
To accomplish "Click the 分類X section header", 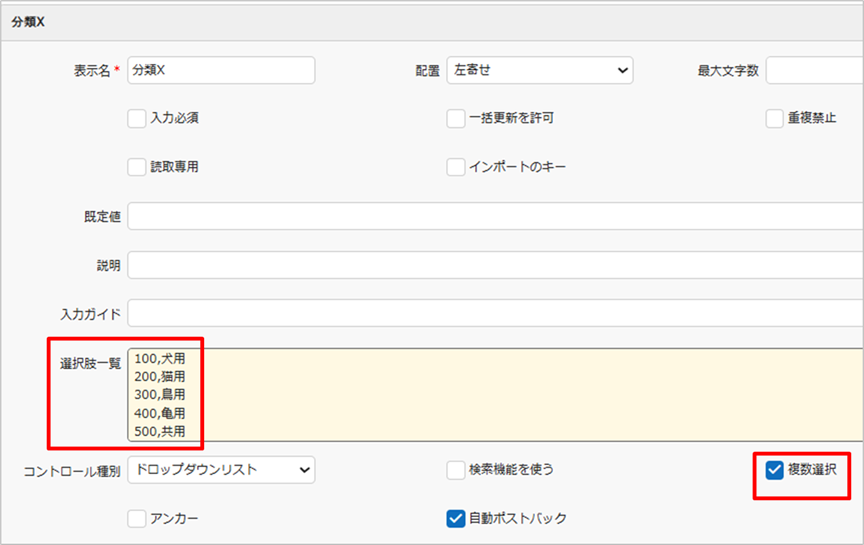I will coord(32,20).
